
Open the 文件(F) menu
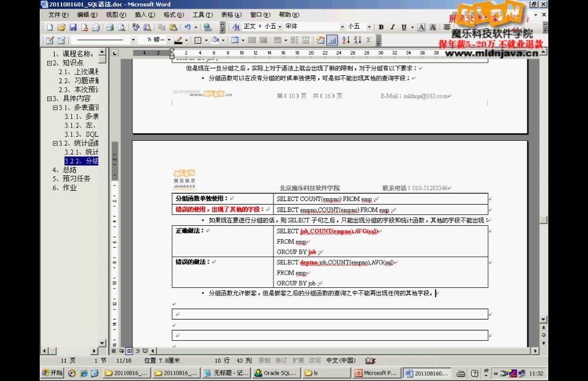pyautogui.click(x=58, y=14)
